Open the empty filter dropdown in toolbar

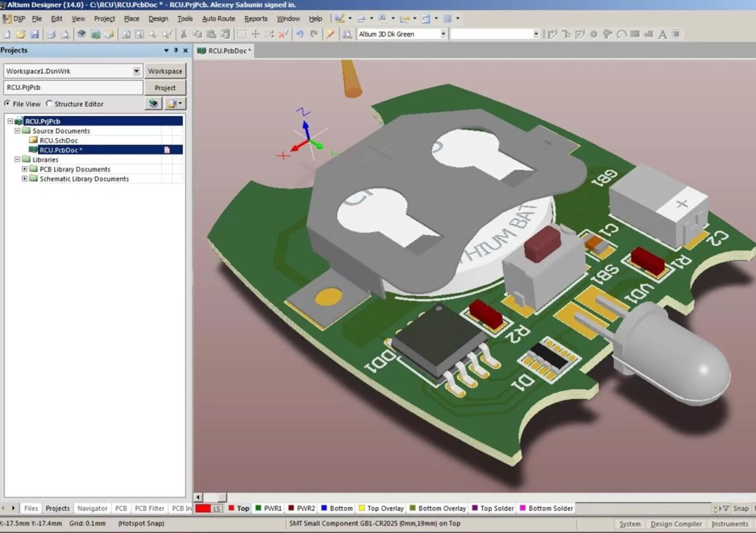point(536,34)
